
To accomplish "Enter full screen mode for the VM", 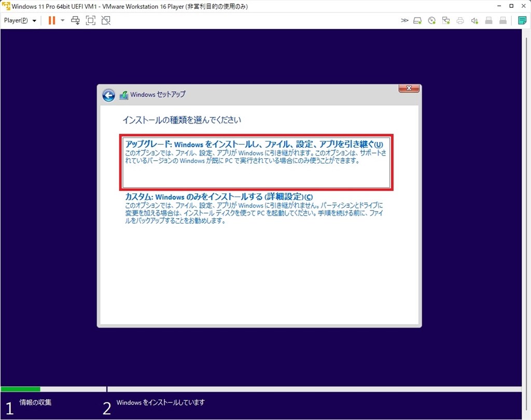I will (x=91, y=20).
